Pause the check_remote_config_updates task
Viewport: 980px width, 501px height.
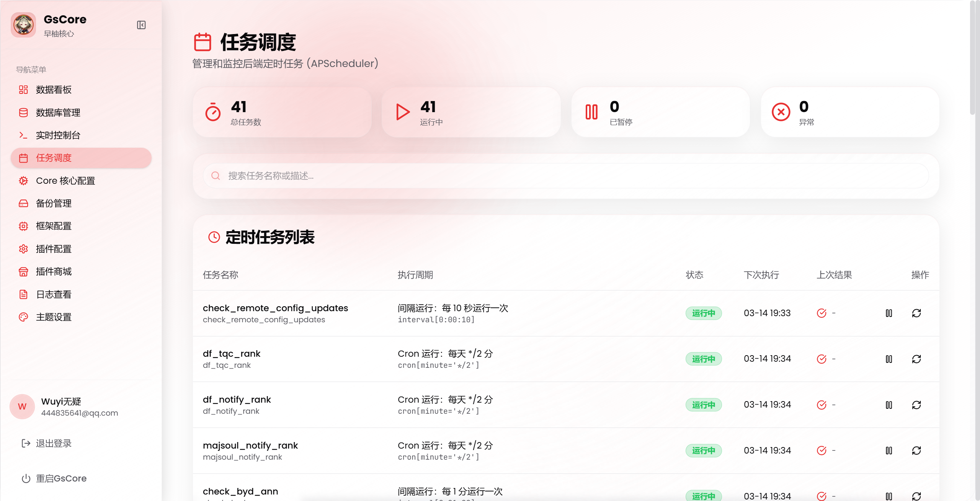(x=889, y=313)
